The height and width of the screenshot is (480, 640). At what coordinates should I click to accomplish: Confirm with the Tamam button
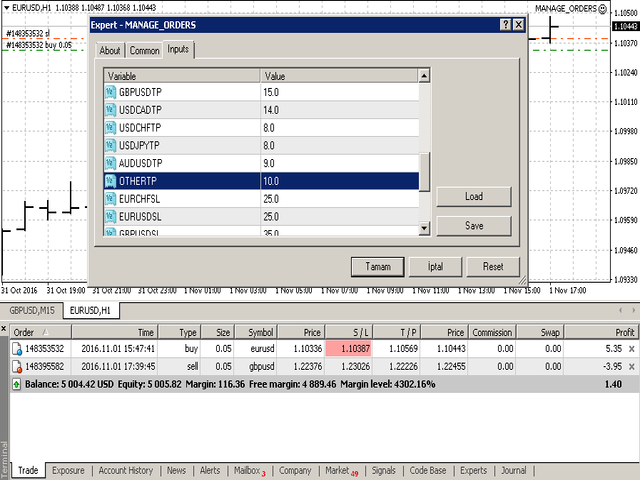[x=378, y=267]
